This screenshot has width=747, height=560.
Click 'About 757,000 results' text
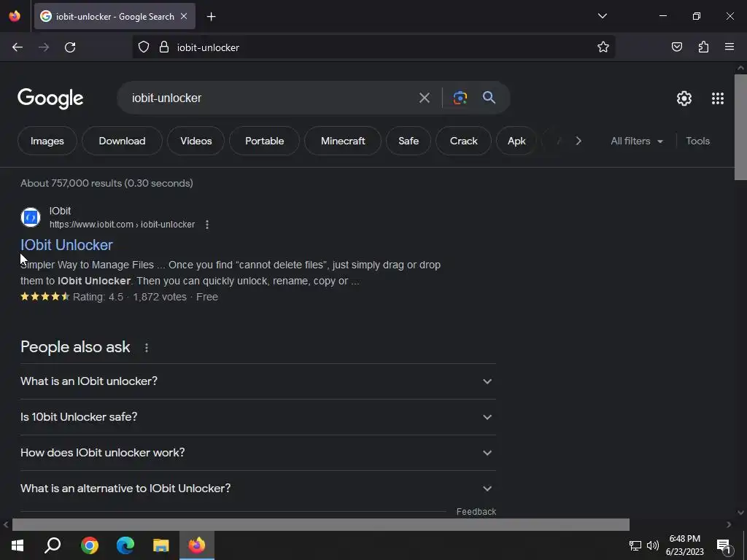(x=107, y=183)
